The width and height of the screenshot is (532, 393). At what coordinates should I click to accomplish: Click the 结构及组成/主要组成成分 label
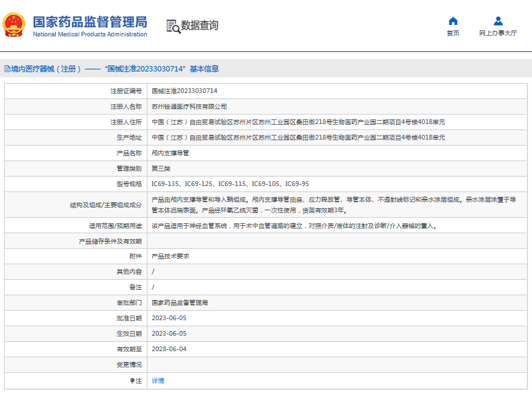(106, 205)
